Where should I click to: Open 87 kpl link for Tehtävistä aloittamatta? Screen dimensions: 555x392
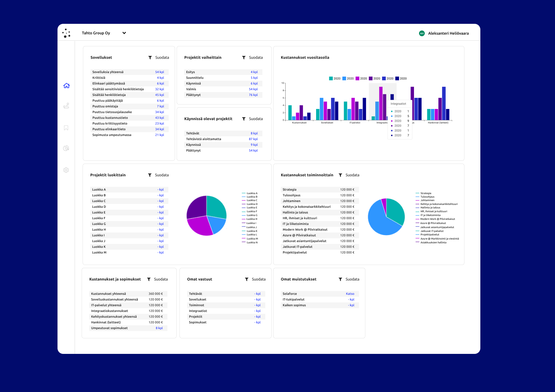coord(253,139)
